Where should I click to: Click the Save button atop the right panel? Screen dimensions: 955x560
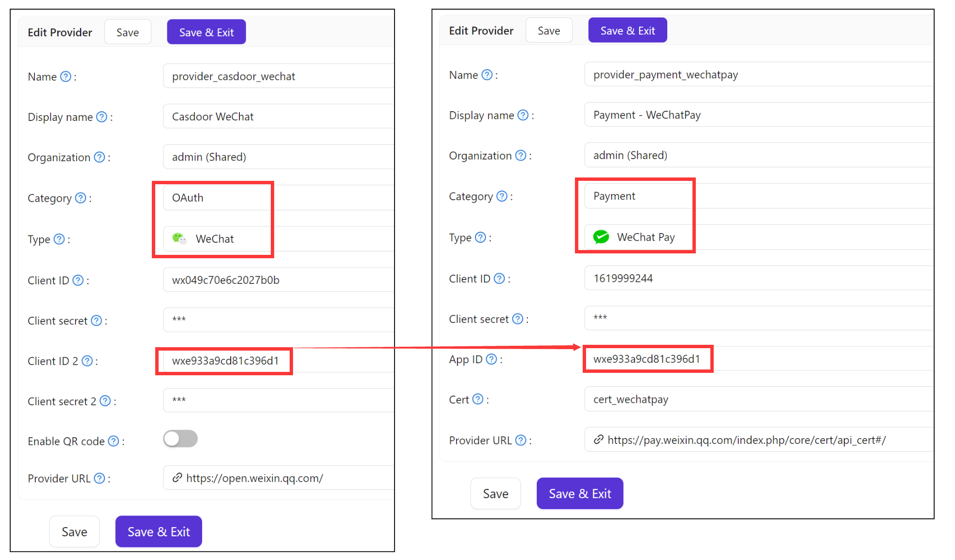(x=549, y=30)
